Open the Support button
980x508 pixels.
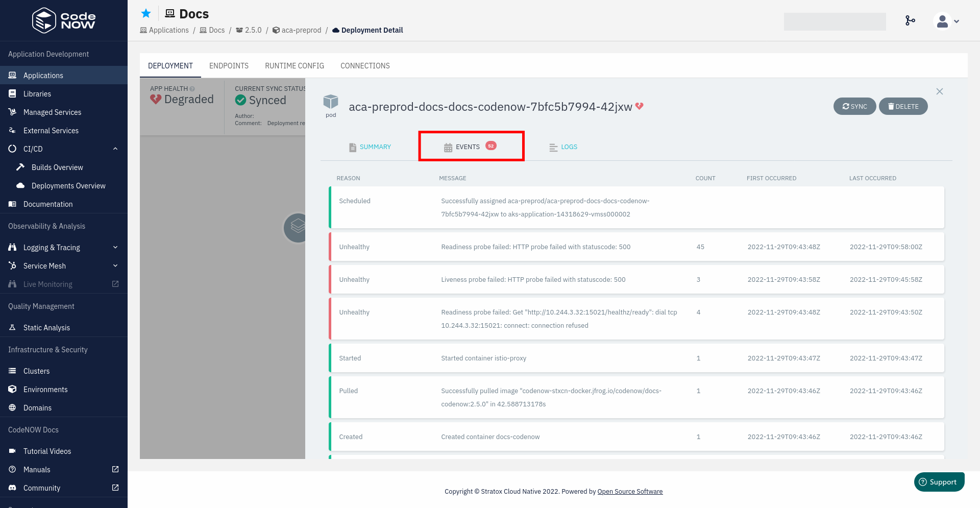point(939,482)
